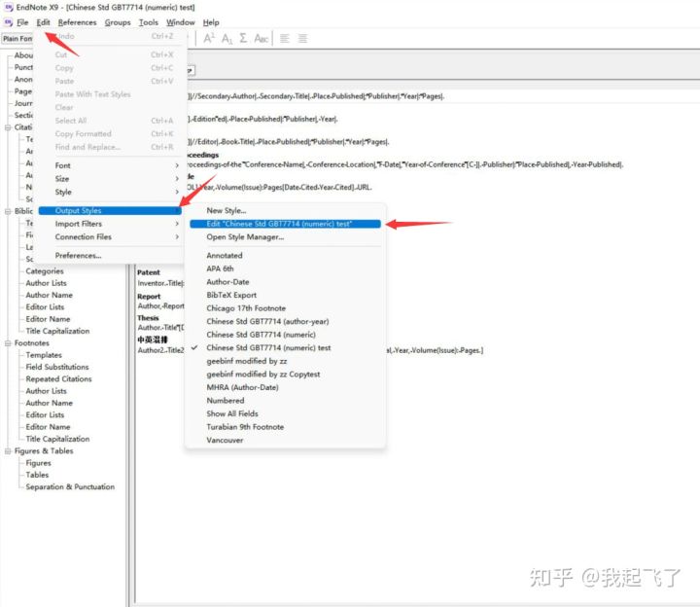Choose Open Style Manager...
Screen dimensions: 700x607
285,237
